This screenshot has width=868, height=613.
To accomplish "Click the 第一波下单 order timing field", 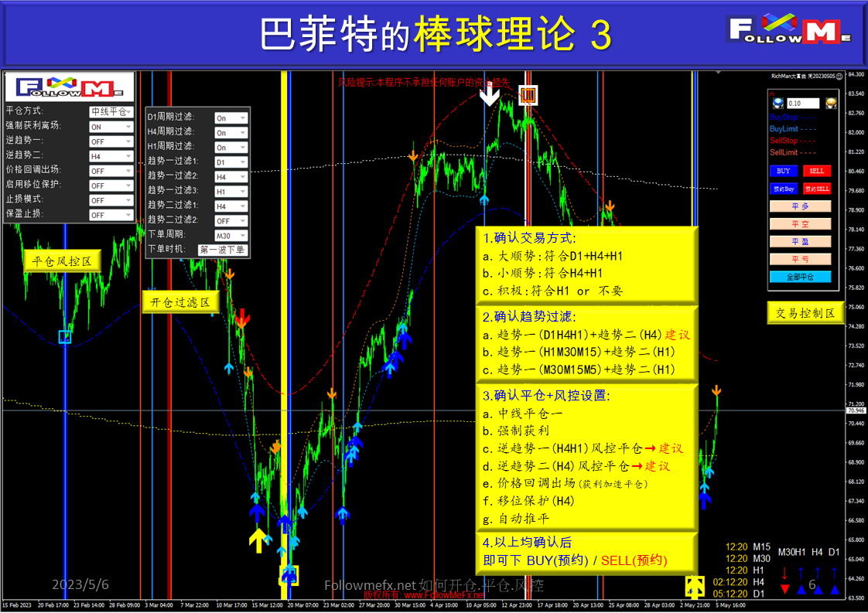I will 222,250.
